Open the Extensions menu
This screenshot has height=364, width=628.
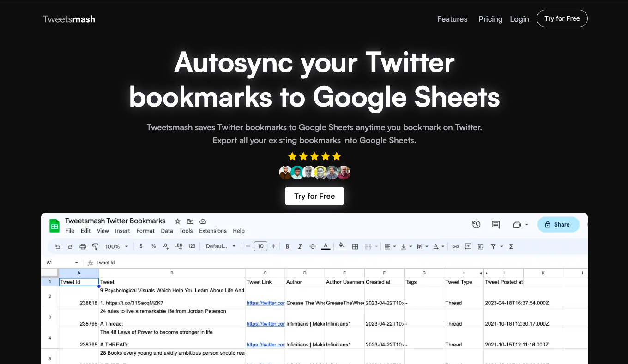[x=213, y=231]
